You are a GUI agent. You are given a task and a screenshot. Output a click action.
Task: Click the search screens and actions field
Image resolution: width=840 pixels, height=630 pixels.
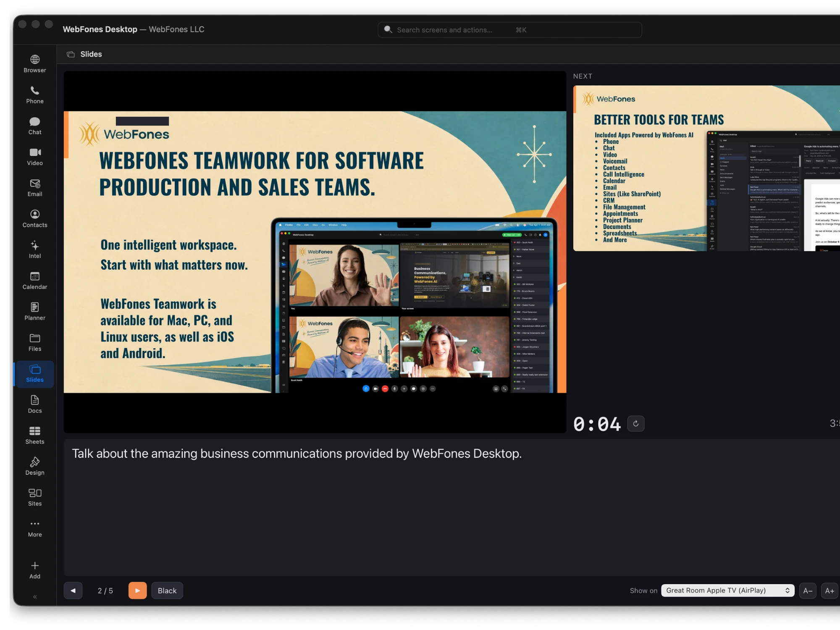pos(509,30)
